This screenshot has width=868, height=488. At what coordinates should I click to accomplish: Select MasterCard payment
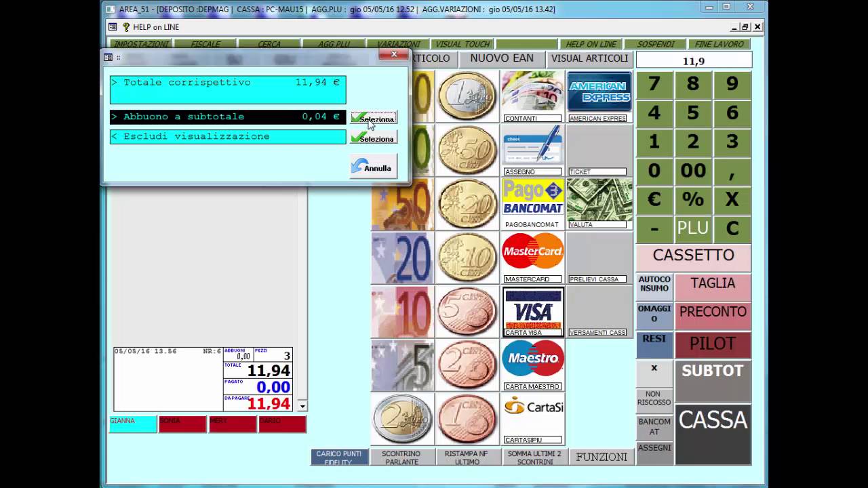click(x=532, y=258)
